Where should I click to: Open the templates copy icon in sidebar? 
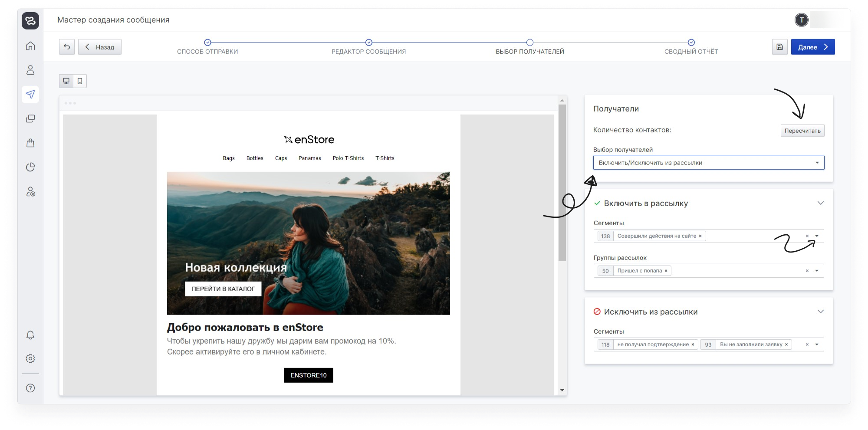coord(30,118)
